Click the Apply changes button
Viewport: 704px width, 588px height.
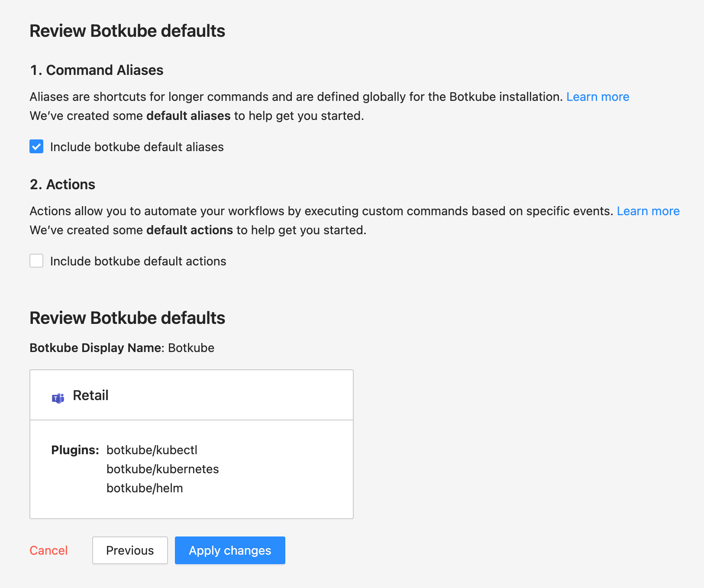pyautogui.click(x=230, y=550)
